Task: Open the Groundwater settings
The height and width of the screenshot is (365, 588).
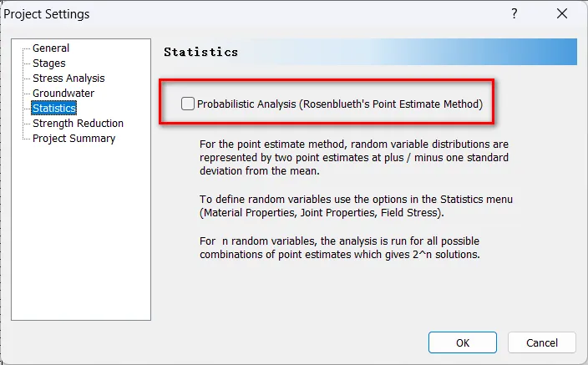Action: (63, 94)
